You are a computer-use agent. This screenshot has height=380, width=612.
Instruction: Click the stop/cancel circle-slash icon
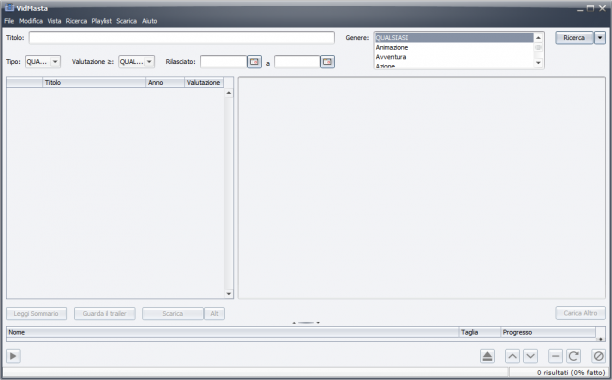(598, 356)
